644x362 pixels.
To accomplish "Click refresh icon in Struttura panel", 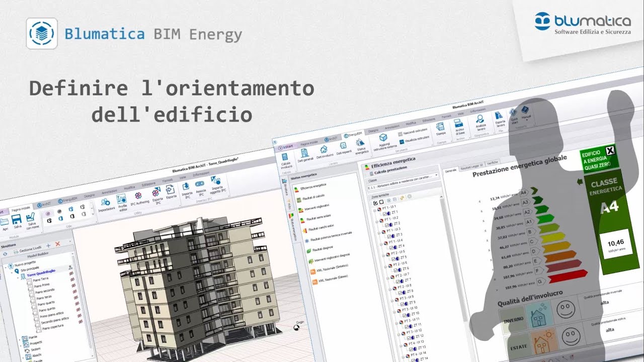I will pos(5,254).
